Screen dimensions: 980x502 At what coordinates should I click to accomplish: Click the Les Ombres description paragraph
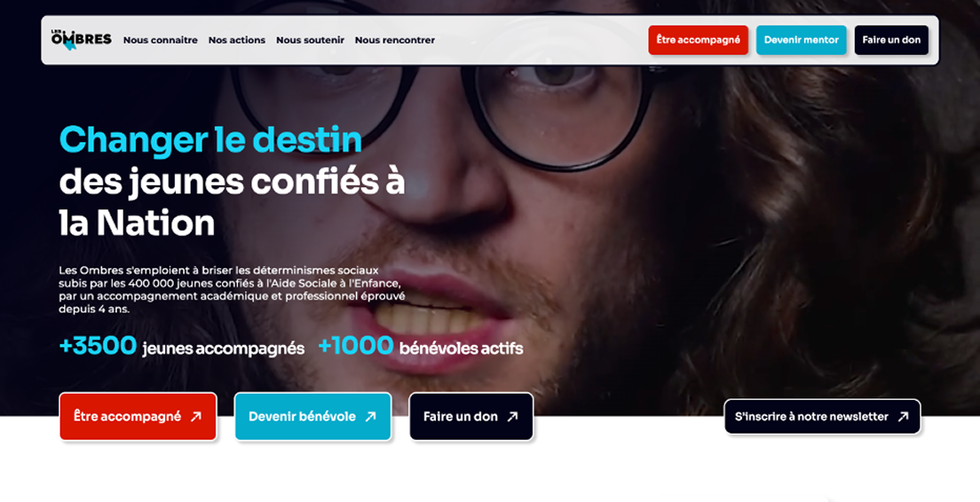(x=232, y=290)
